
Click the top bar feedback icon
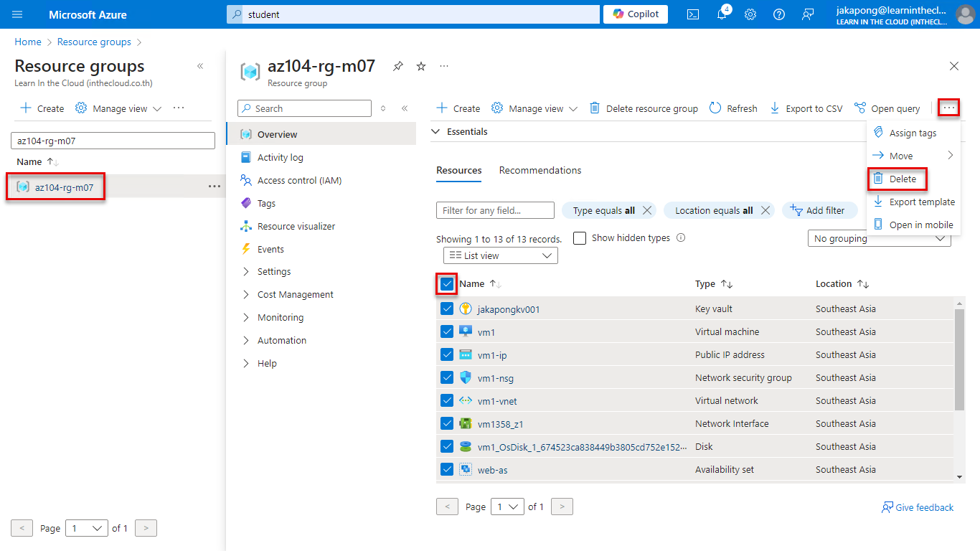[808, 14]
